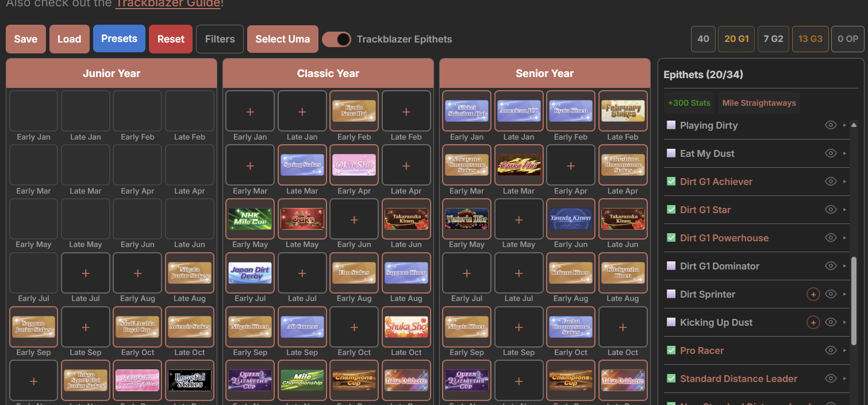The height and width of the screenshot is (405, 868).
Task: Expand the Eat My Dust epithet arrow
Action: click(844, 153)
